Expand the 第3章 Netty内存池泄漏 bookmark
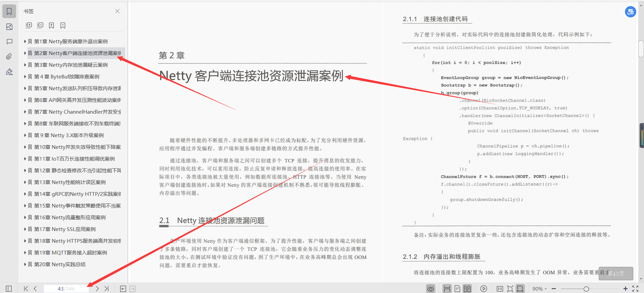The height and width of the screenshot is (293, 644). (25, 65)
